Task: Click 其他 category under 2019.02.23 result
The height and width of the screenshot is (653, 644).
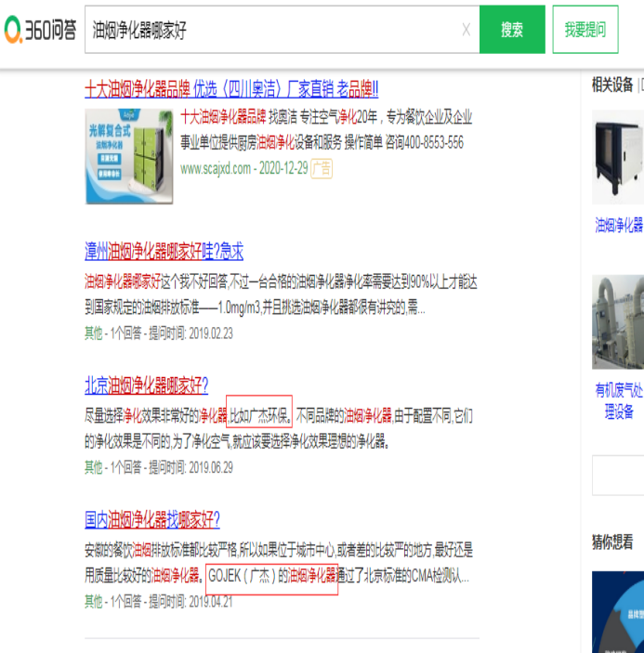Action: [93, 333]
